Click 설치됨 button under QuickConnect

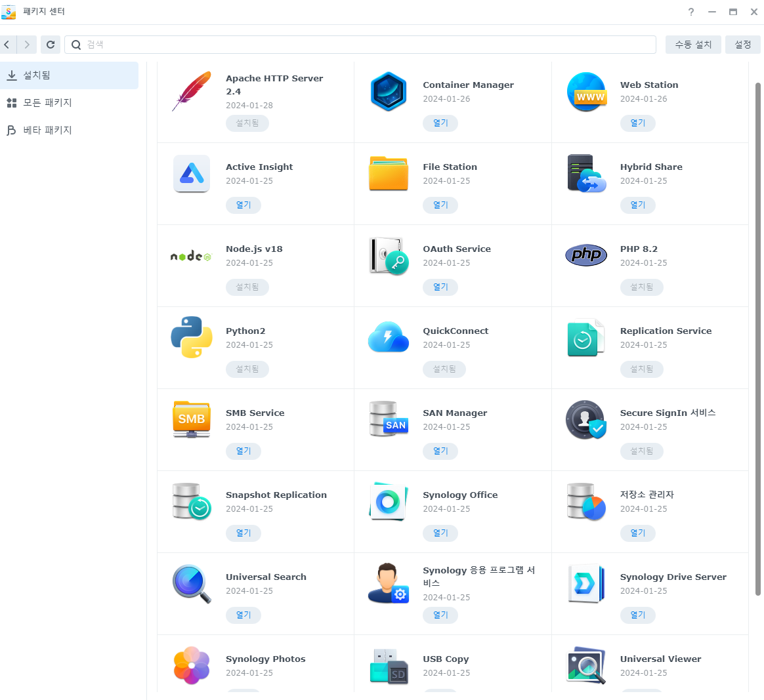coord(444,369)
